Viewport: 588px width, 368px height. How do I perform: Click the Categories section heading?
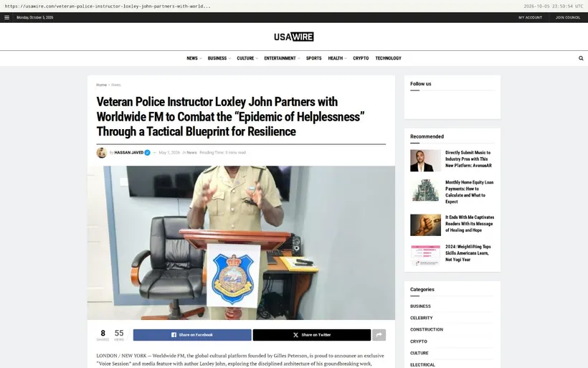422,290
